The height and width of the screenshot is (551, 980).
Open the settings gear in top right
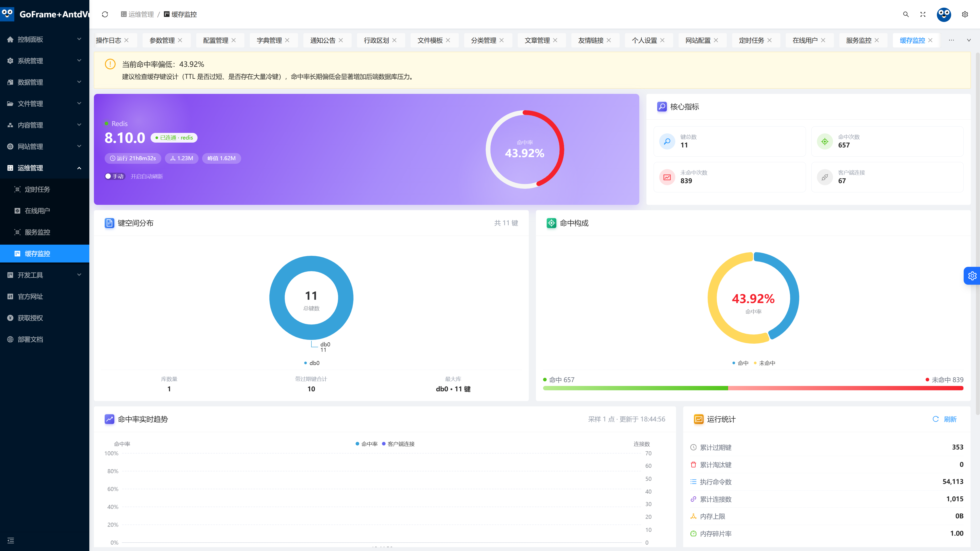965,15
